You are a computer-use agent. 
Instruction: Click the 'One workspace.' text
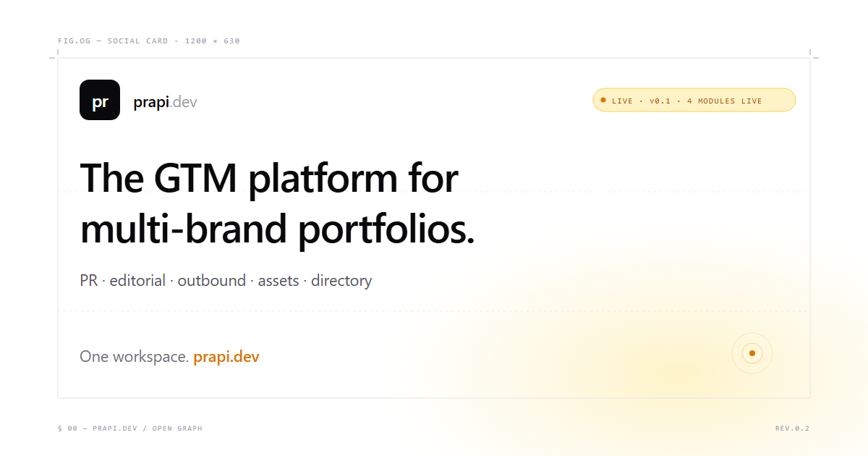pos(135,357)
